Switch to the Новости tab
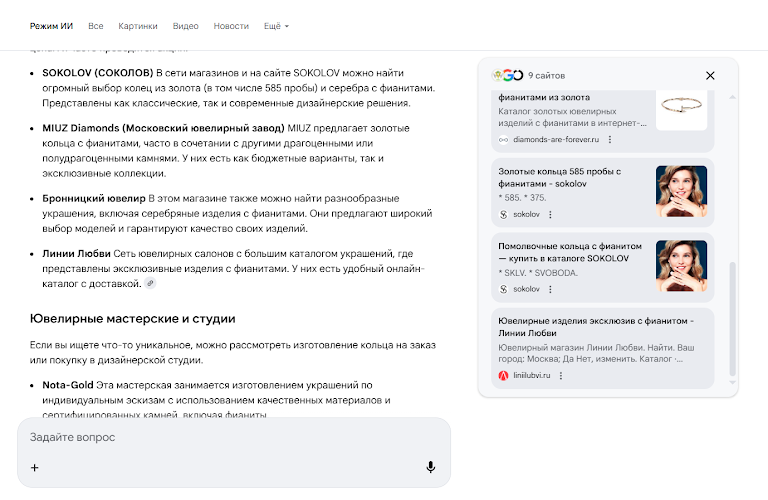 [231, 25]
